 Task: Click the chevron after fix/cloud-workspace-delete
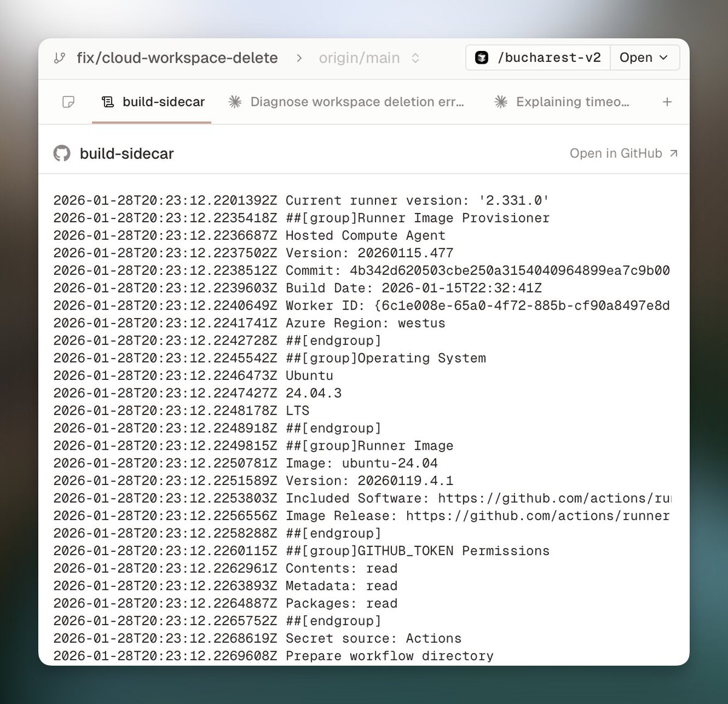click(x=299, y=58)
